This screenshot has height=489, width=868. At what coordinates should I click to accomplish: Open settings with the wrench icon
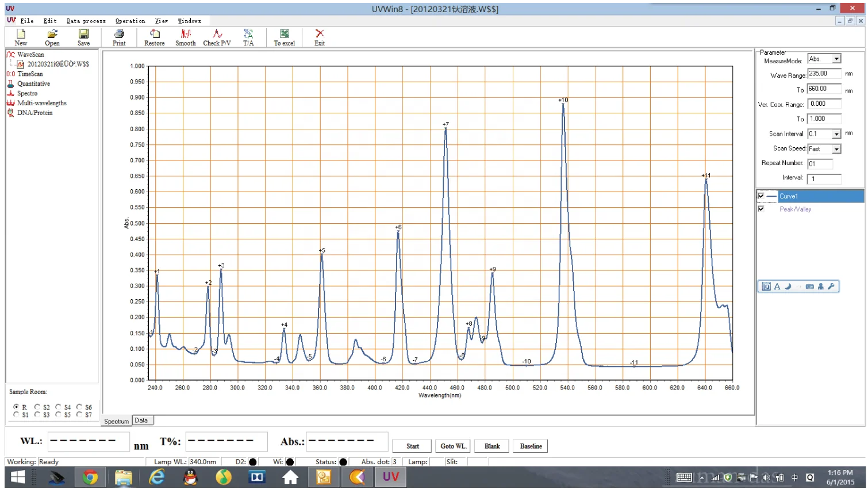coord(831,286)
